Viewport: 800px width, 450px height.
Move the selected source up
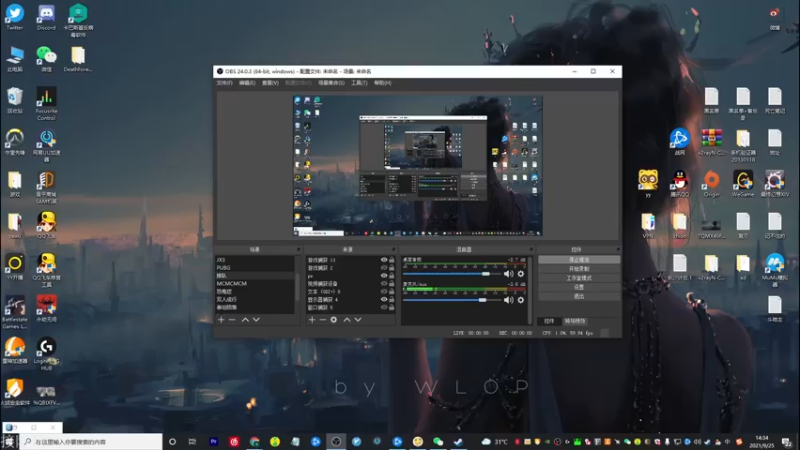coord(347,319)
